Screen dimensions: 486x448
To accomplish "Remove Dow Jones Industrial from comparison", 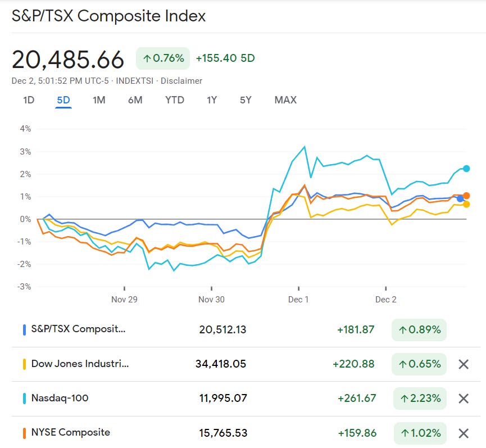I will pos(464,364).
